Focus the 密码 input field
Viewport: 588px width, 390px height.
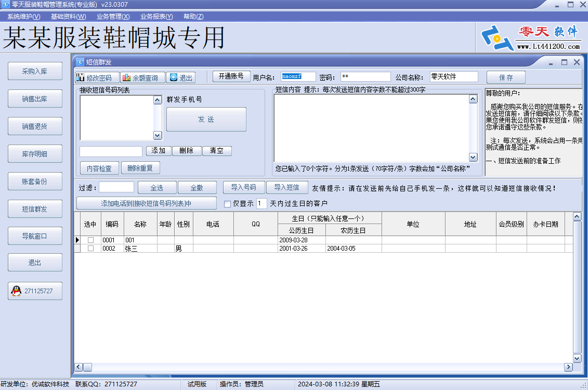tap(365, 76)
